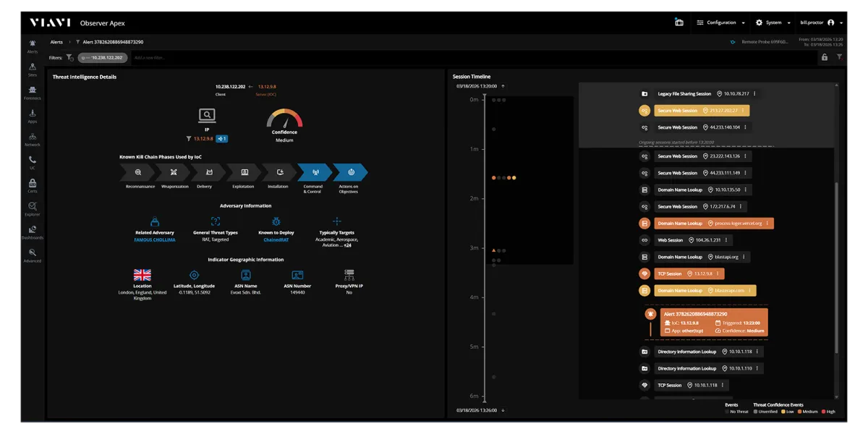Viewport: 868px width, 429px height.
Task: Click the Installation kill chain phase icon
Action: click(x=280, y=172)
